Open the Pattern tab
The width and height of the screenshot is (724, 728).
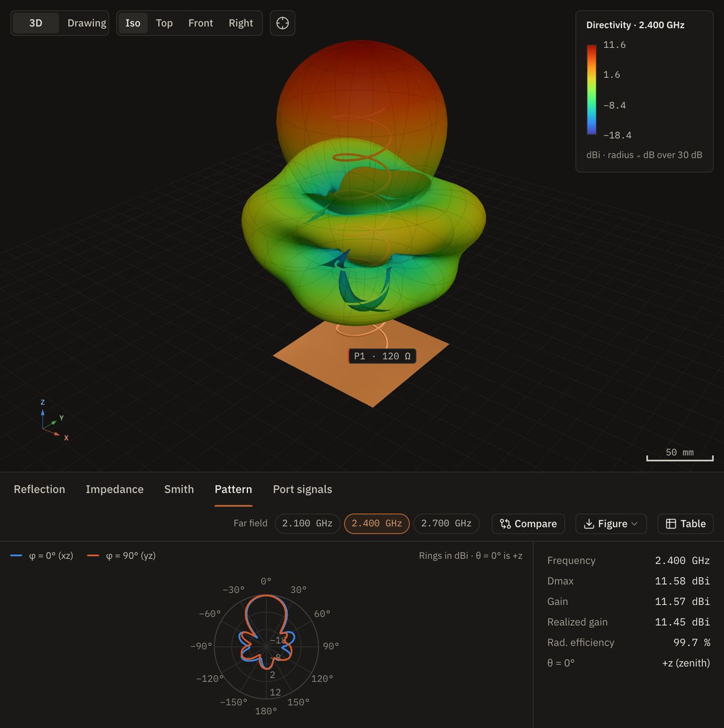tap(233, 490)
